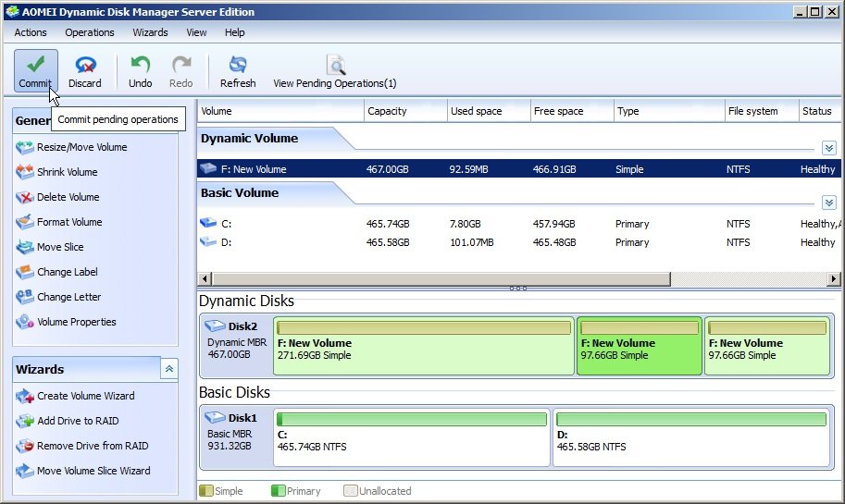Collapse the Basic Volume group
Screen dimensions: 845x504
click(828, 203)
